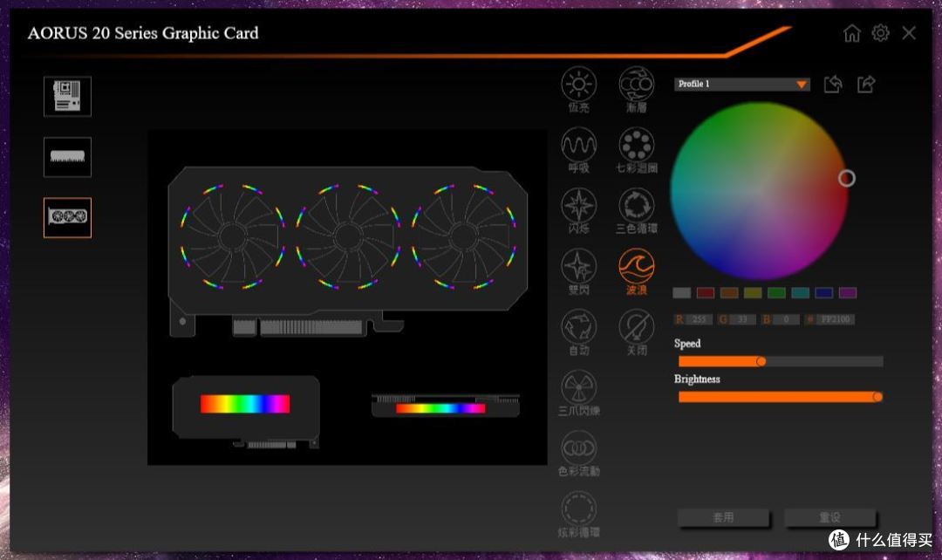Go to home via house icon
Viewport: 942px width, 560px height.
(851, 33)
